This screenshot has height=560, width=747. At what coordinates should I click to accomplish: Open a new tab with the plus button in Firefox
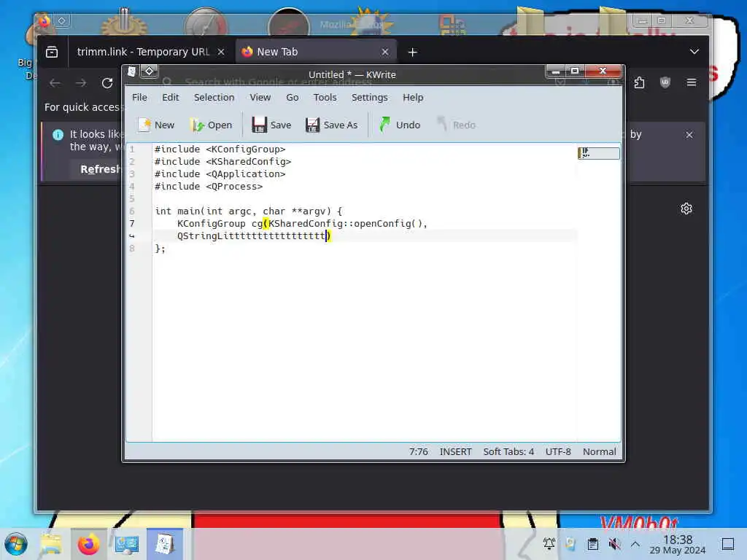pos(413,52)
